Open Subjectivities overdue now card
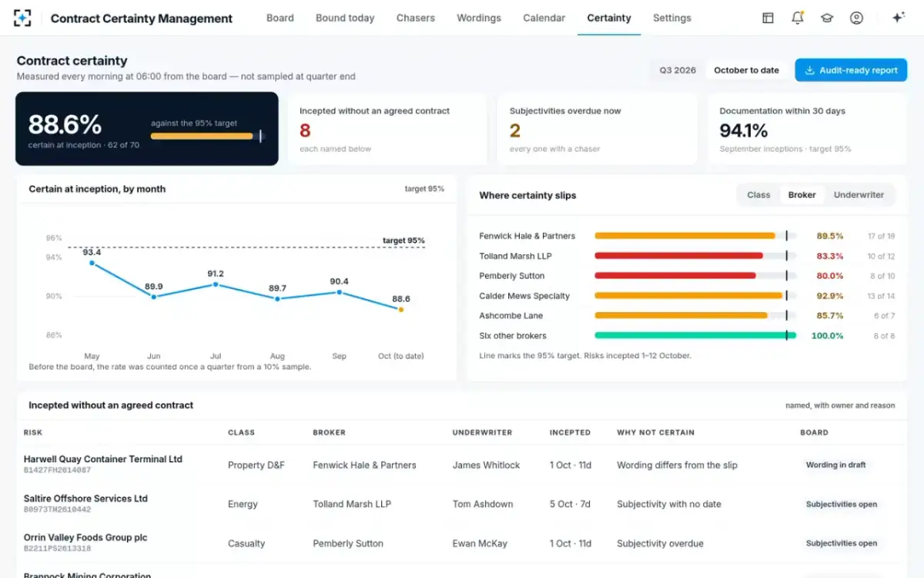The height and width of the screenshot is (578, 924). click(x=598, y=129)
